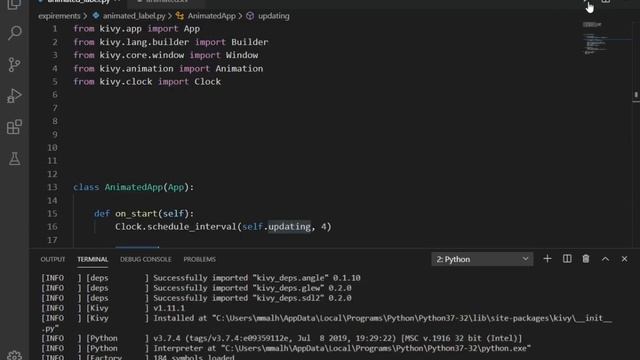This screenshot has height=360, width=640.
Task: Open the 2: Python terminal dropdown
Action: click(x=482, y=259)
